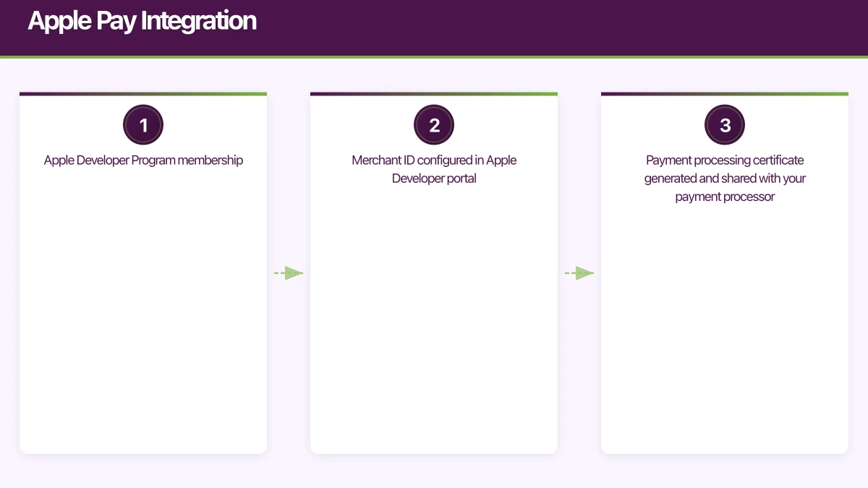The height and width of the screenshot is (488, 868).
Task: Click the step 2 numbered circle icon
Action: pos(434,124)
